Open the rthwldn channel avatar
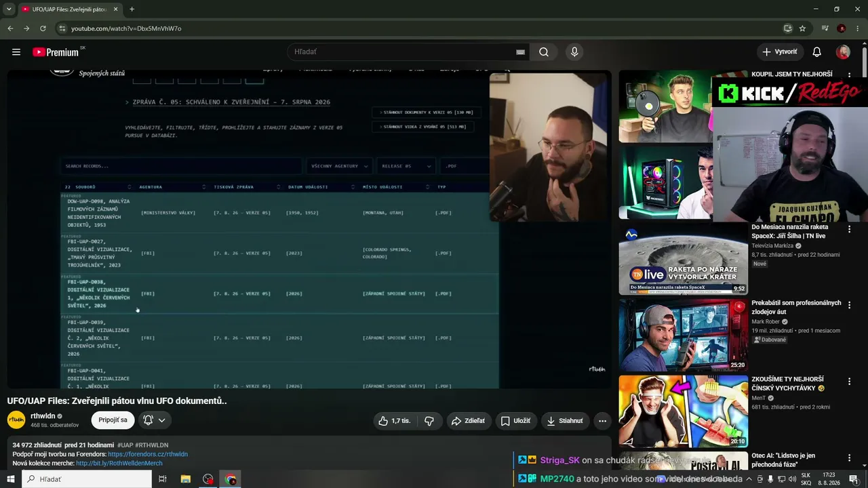This screenshot has width=868, height=488. pos(16,420)
